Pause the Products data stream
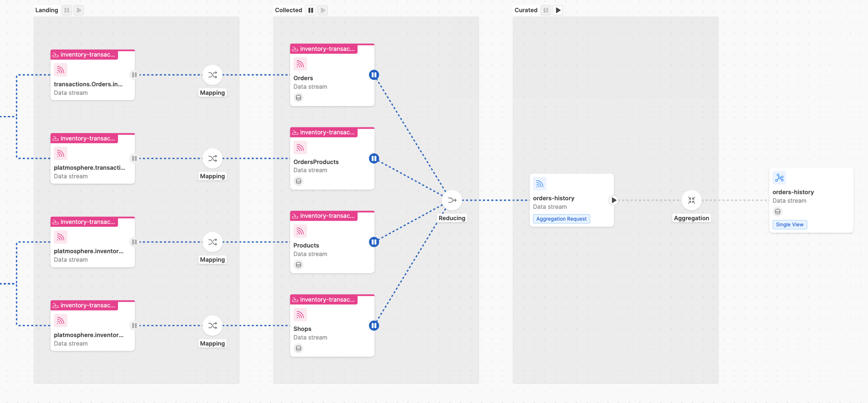This screenshot has width=868, height=403. click(x=373, y=242)
